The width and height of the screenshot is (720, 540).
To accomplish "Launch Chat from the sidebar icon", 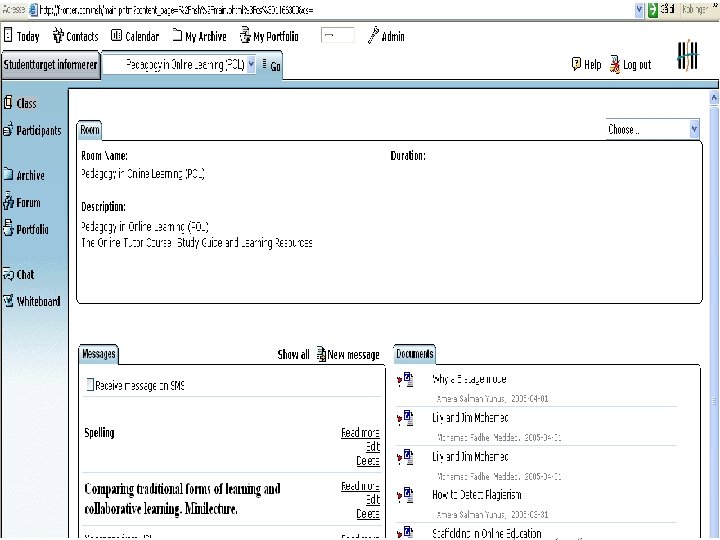I will [x=8, y=274].
